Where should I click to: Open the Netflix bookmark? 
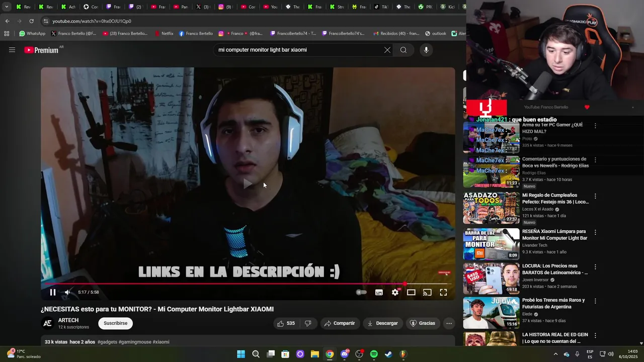pyautogui.click(x=164, y=34)
